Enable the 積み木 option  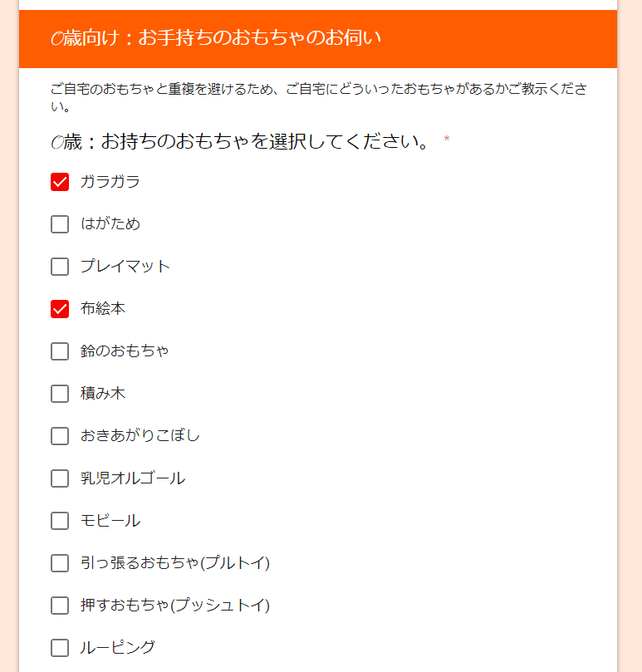(60, 394)
